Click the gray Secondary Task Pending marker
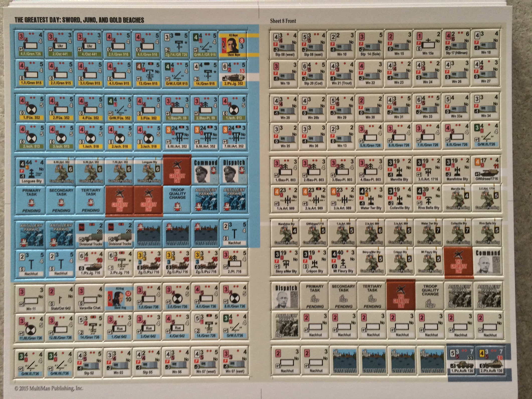Viewport: 532px width, 399px height. point(343,296)
